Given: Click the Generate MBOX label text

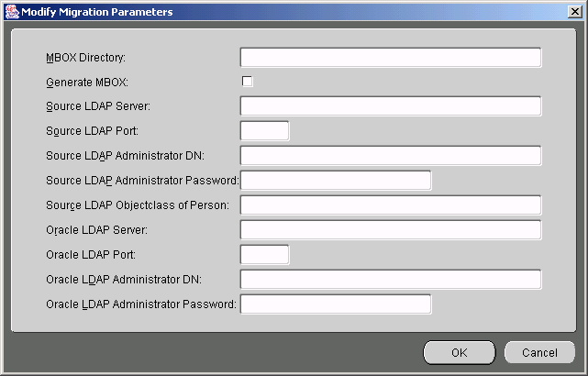Looking at the screenshot, I should pyautogui.click(x=87, y=83).
